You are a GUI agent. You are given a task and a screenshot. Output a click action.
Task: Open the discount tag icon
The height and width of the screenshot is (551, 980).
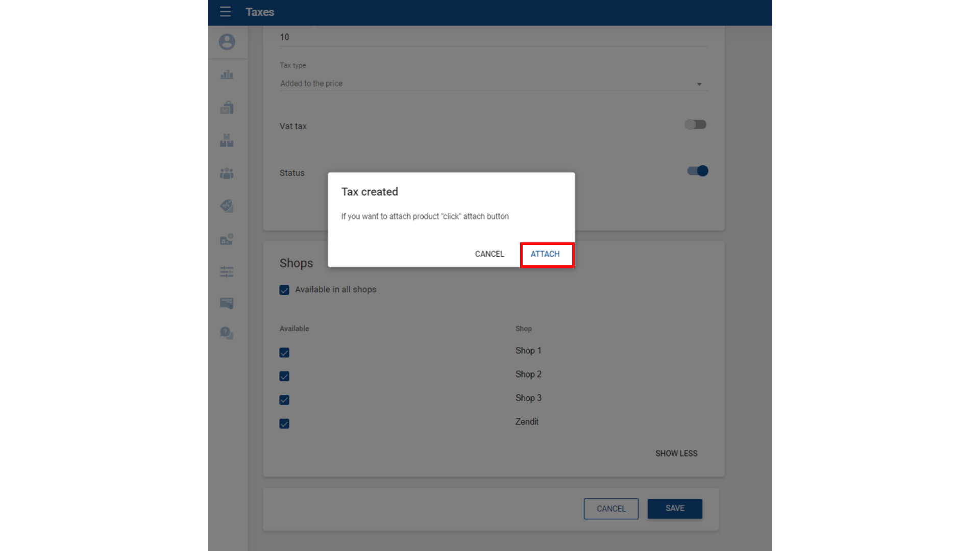pos(227,206)
